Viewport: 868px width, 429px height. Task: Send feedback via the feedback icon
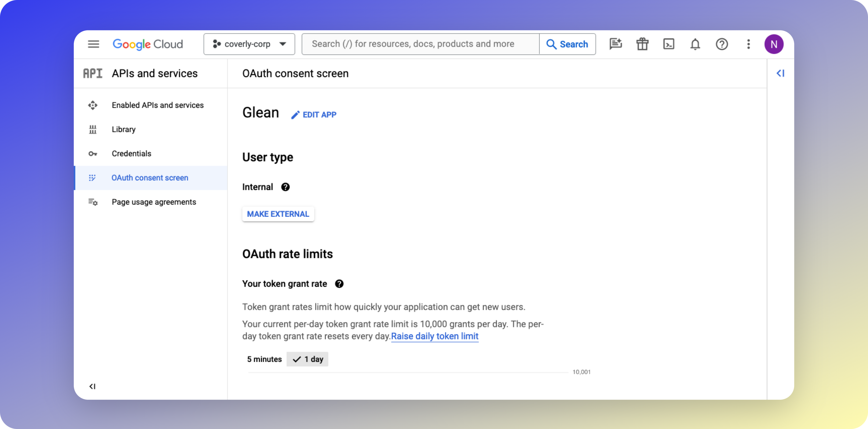pos(616,44)
